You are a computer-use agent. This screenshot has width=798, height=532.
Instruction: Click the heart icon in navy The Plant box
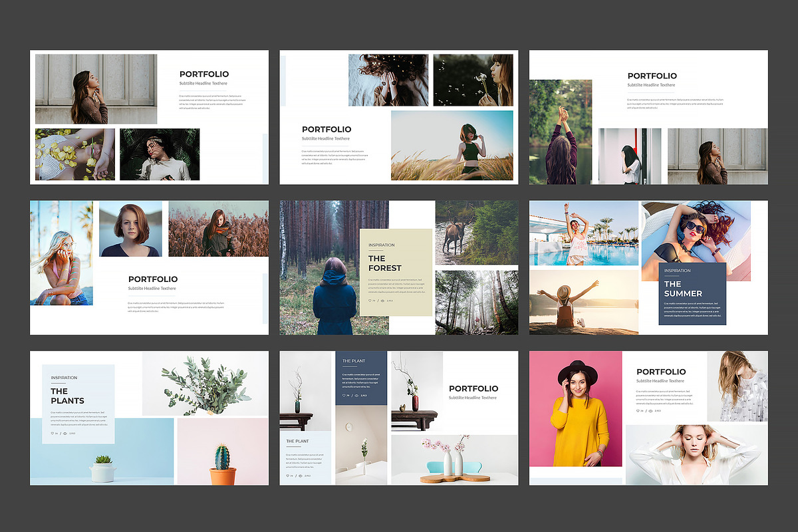click(x=344, y=396)
